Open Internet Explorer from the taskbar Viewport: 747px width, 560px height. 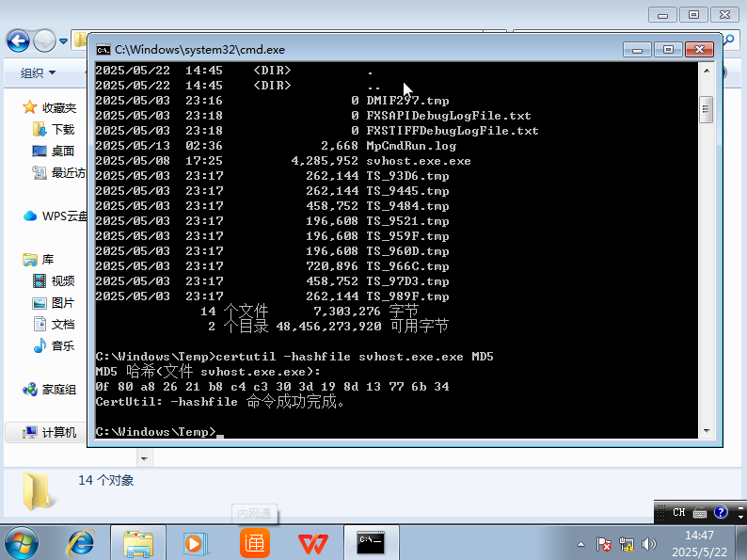point(82,543)
